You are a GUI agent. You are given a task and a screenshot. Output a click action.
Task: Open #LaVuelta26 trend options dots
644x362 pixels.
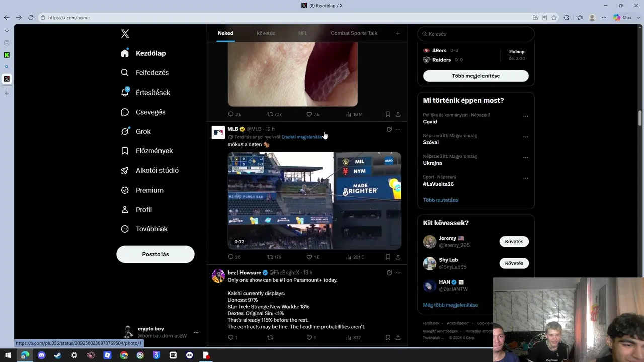pyautogui.click(x=525, y=178)
